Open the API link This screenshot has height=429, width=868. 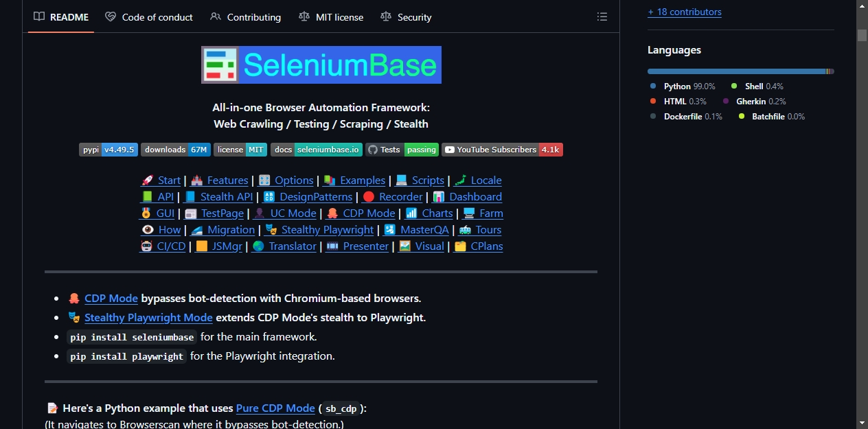(x=157, y=197)
